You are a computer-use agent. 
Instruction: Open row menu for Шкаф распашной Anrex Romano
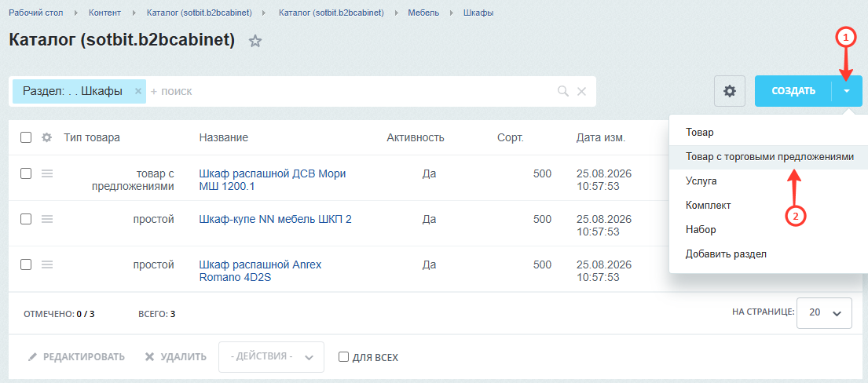point(47,264)
